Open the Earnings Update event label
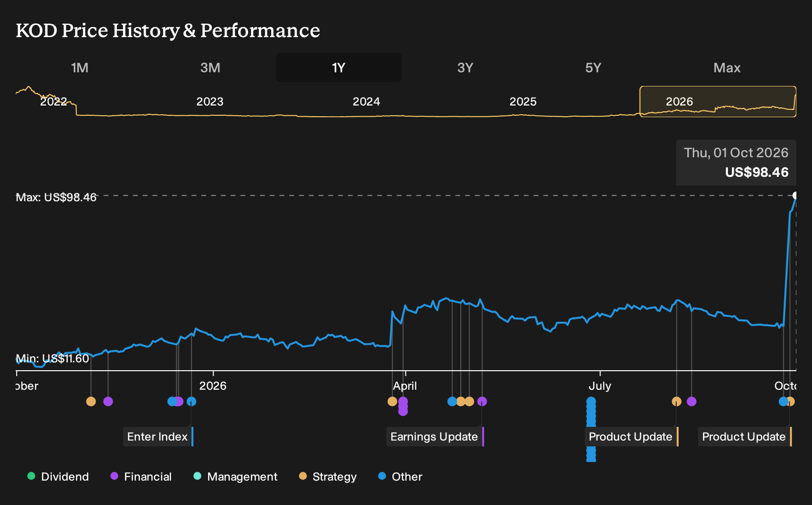 (x=435, y=437)
